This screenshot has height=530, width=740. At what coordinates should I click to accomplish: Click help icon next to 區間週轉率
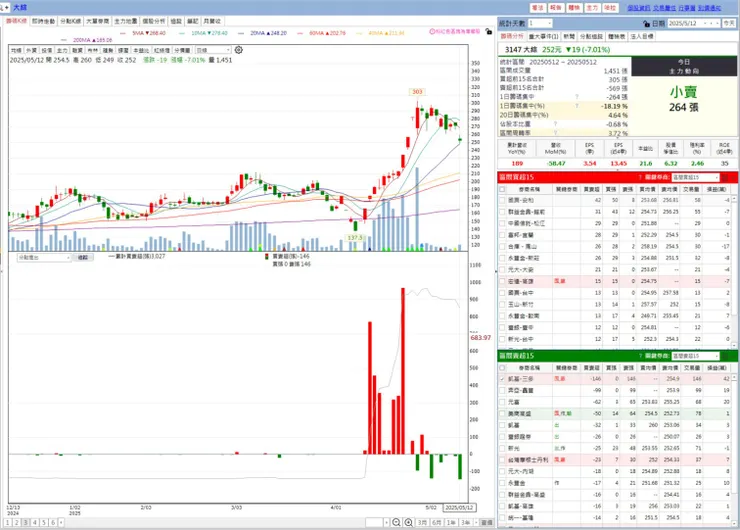555,133
